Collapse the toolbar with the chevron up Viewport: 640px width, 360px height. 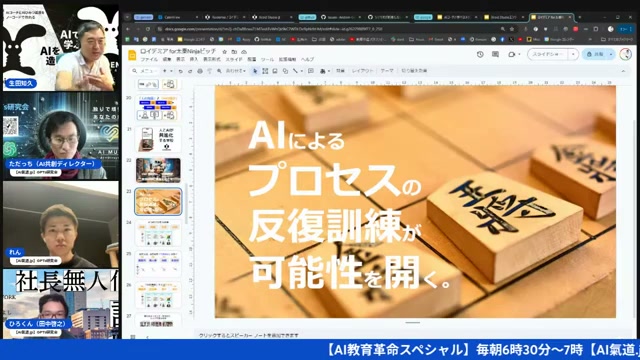[623, 71]
